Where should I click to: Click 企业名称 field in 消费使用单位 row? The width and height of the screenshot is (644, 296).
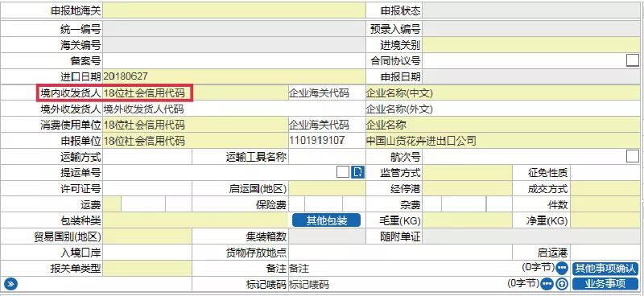point(502,125)
